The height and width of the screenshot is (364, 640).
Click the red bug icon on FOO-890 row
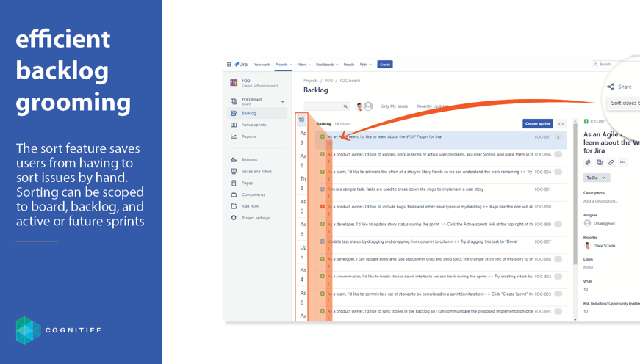coord(323,207)
